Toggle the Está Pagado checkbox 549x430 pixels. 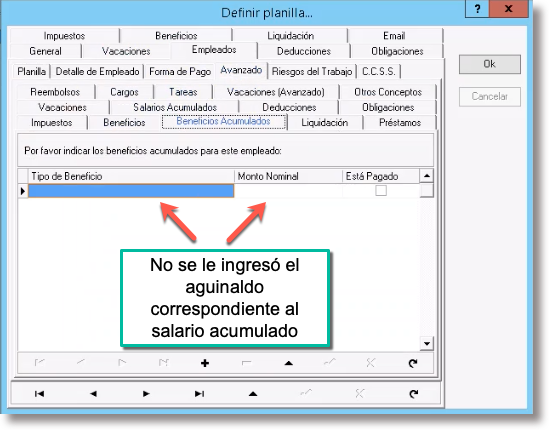point(381,191)
